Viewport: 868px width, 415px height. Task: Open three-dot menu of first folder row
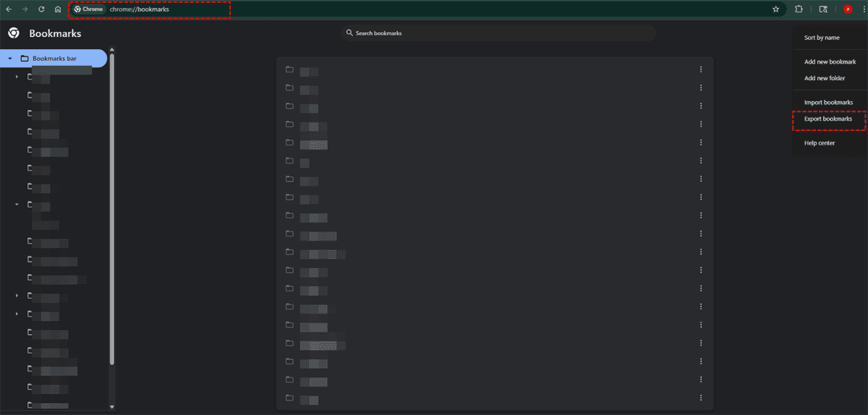[701, 69]
